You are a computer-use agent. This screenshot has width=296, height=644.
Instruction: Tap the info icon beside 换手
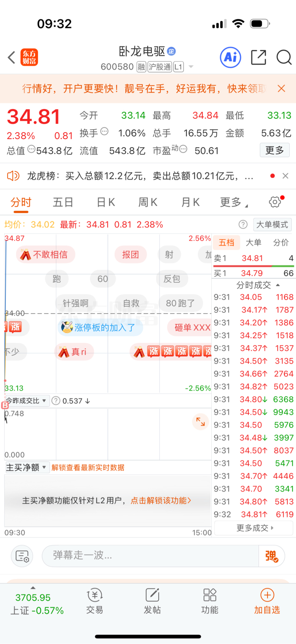pyautogui.click(x=104, y=131)
